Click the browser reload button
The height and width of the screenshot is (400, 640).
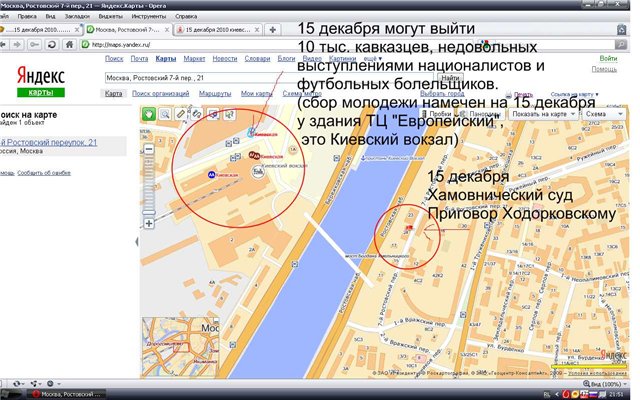(x=50, y=44)
